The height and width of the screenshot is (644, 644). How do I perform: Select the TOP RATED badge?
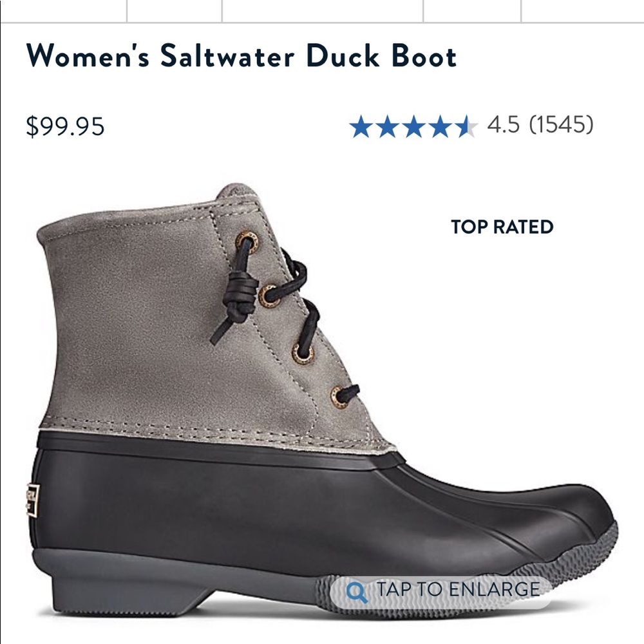coord(501,227)
